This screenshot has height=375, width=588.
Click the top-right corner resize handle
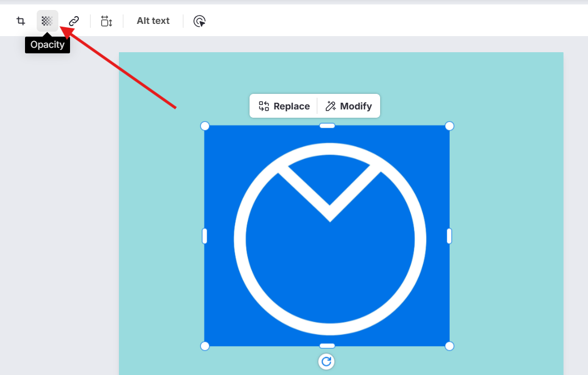[x=450, y=126]
